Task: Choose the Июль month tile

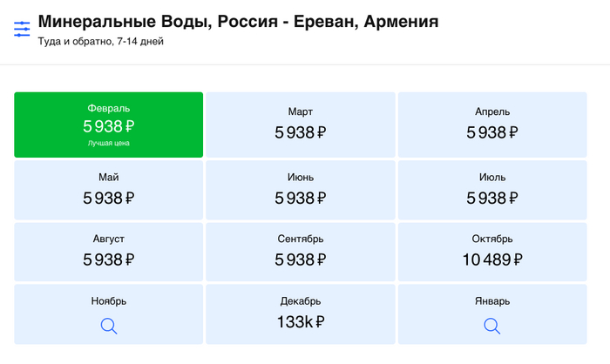Action: pyautogui.click(x=492, y=189)
